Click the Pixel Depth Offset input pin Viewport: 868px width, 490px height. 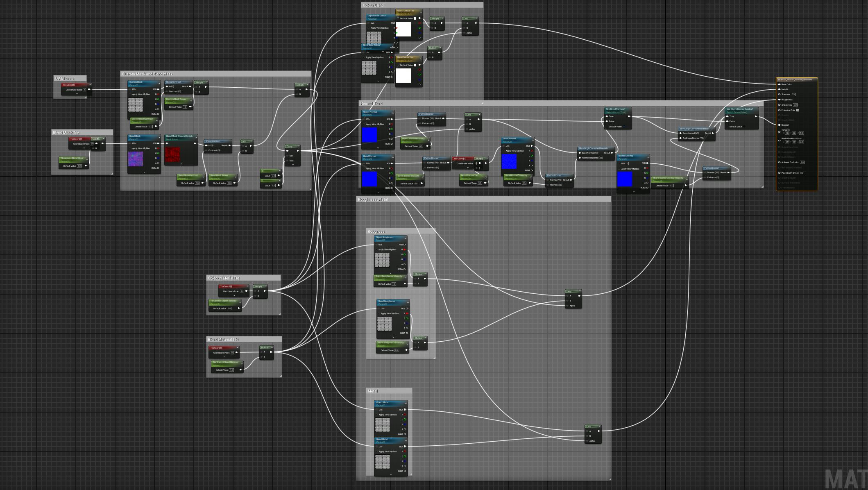[x=779, y=173]
